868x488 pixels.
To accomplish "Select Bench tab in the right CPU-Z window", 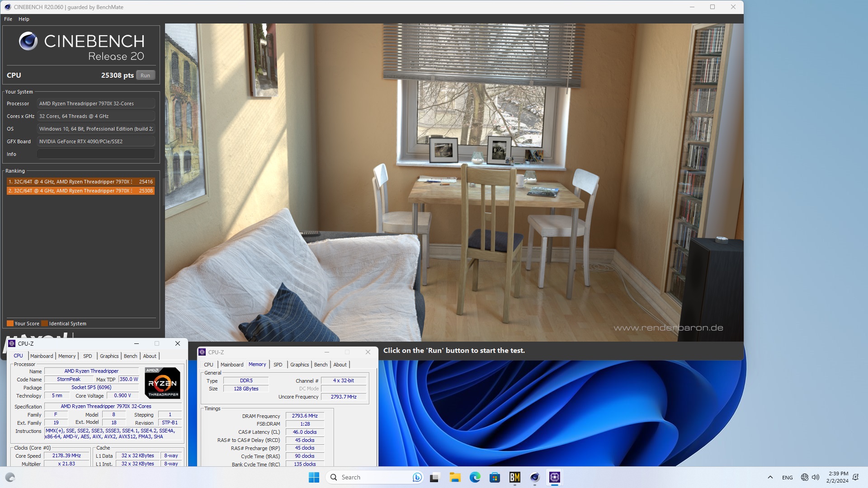I will pyautogui.click(x=321, y=365).
